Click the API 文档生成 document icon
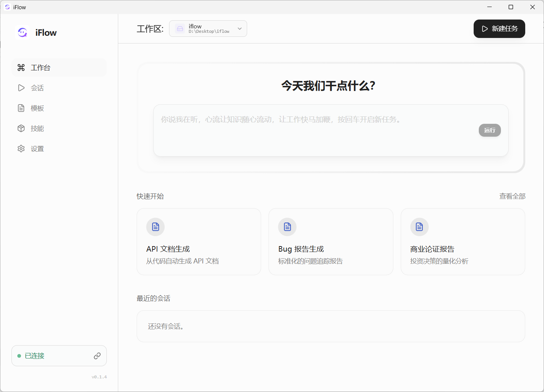 [155, 227]
